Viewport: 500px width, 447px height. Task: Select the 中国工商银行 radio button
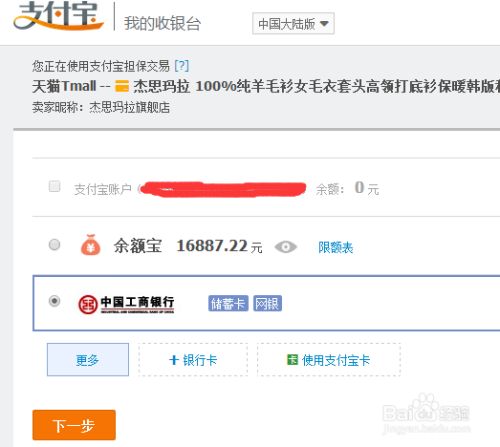click(x=54, y=301)
